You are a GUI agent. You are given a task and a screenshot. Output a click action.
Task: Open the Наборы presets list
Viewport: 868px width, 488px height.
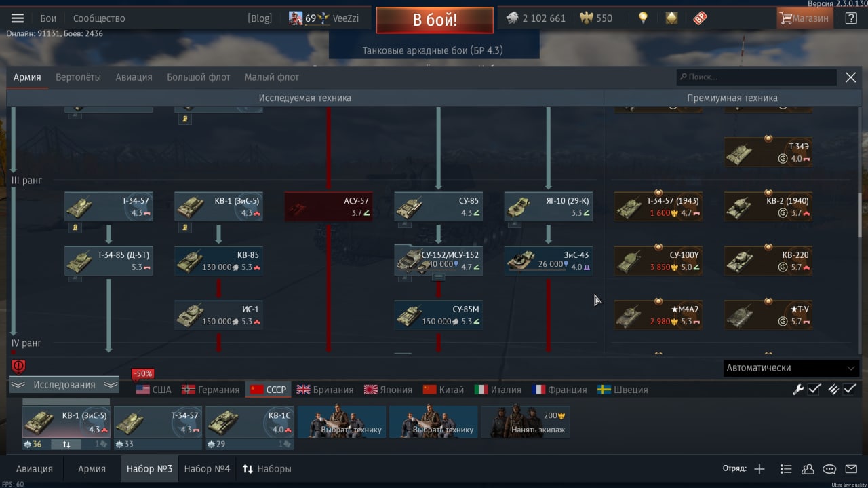pos(267,469)
